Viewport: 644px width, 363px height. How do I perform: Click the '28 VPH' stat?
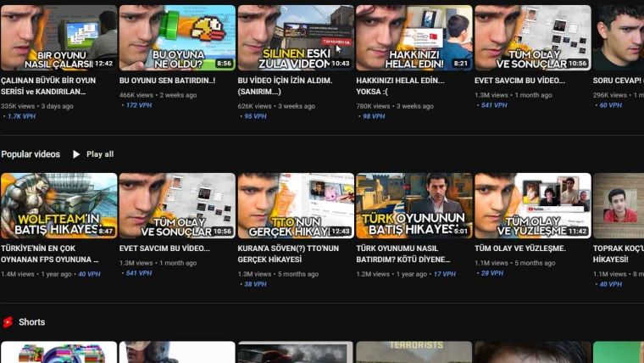(492, 273)
